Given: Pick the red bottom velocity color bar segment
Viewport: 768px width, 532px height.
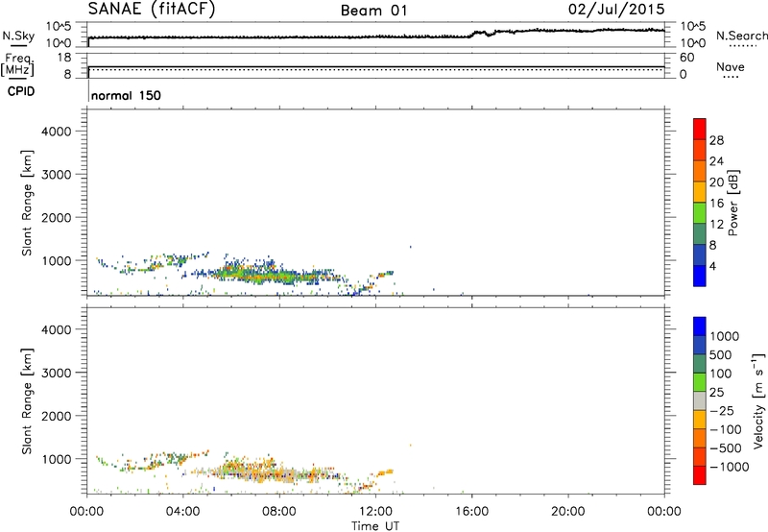Looking at the screenshot, I should [x=700, y=475].
